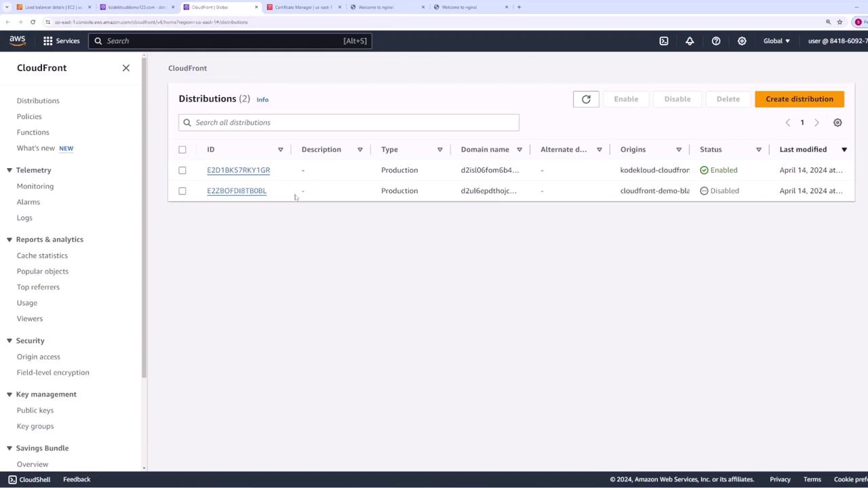Click the CloudShell icon in the footer
This screenshot has height=488, width=868.
coord(12,479)
